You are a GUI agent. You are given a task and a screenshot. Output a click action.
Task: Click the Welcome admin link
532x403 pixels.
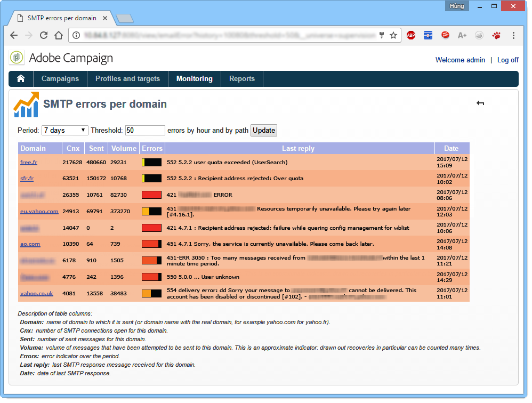[x=460, y=60]
